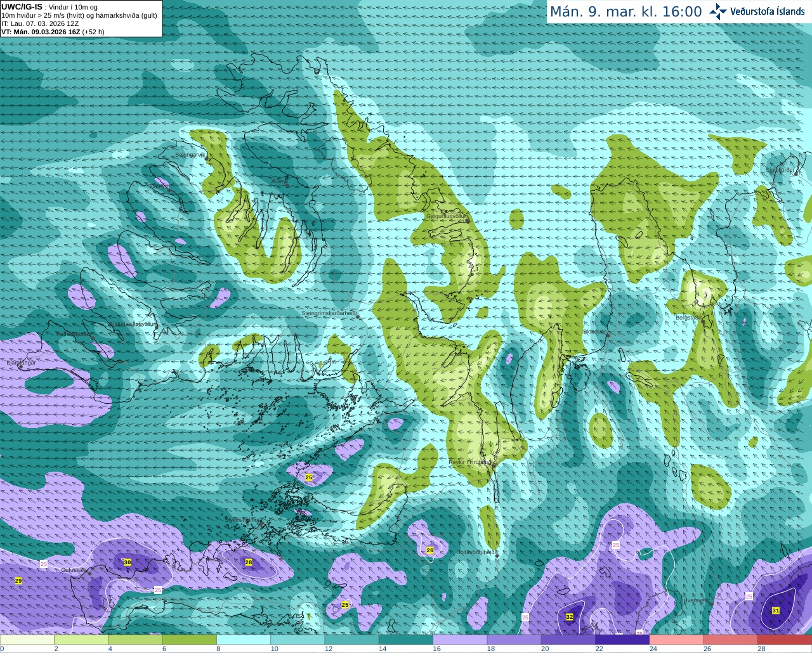Click the Gufuskálar station dot
This screenshot has height=653, width=812.
tap(90, 573)
